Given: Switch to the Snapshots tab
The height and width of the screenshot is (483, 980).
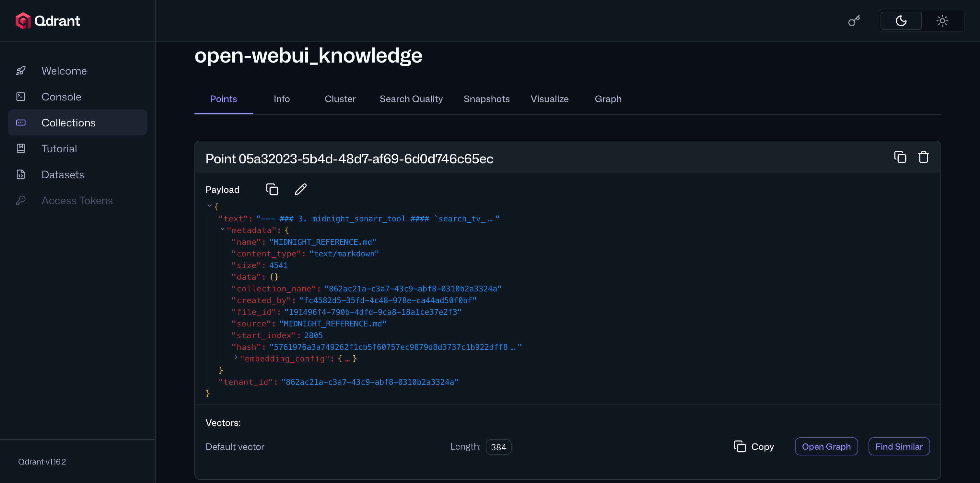Looking at the screenshot, I should (x=486, y=99).
